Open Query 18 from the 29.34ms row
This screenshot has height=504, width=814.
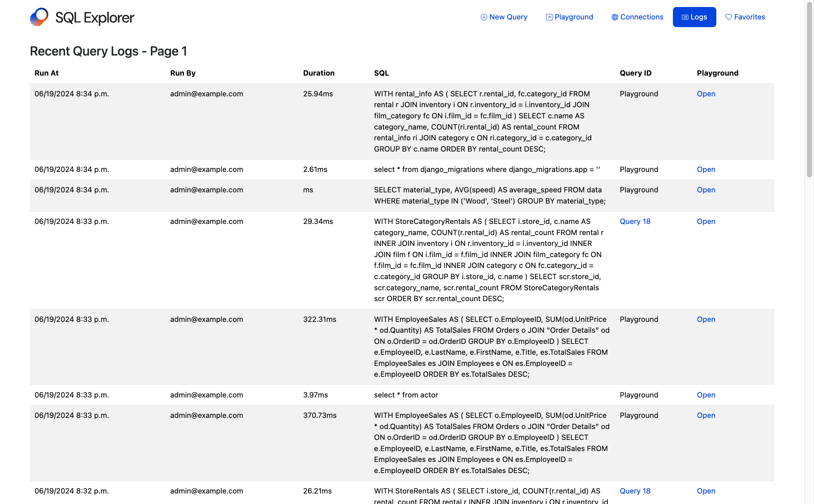click(x=635, y=221)
